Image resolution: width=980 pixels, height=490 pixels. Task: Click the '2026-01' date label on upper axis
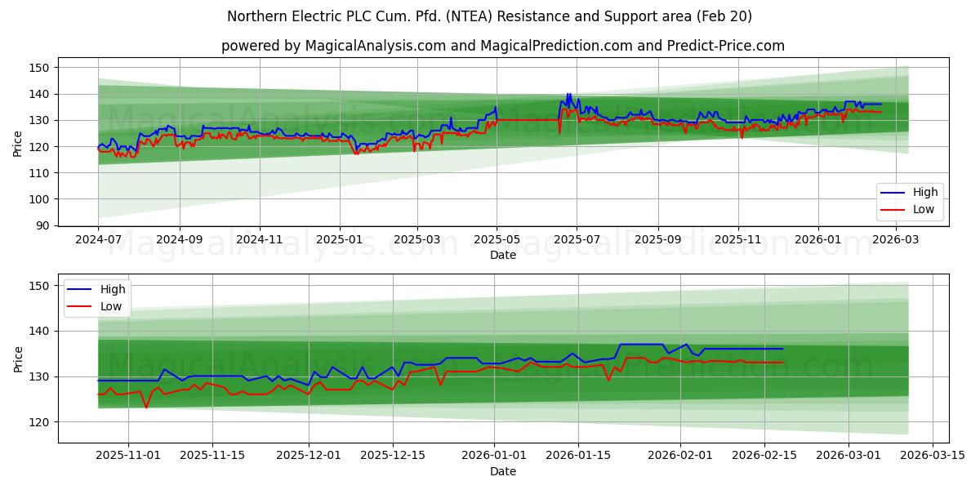[x=817, y=241]
